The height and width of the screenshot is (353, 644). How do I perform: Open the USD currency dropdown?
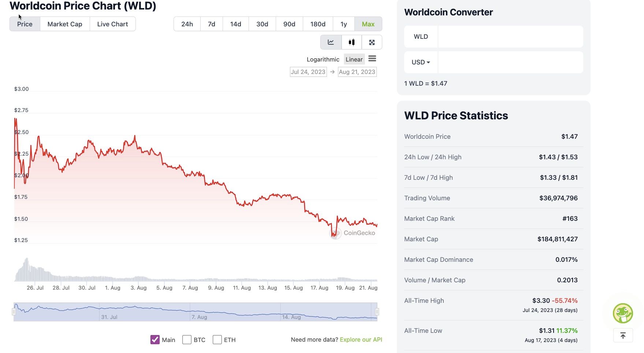(x=421, y=62)
